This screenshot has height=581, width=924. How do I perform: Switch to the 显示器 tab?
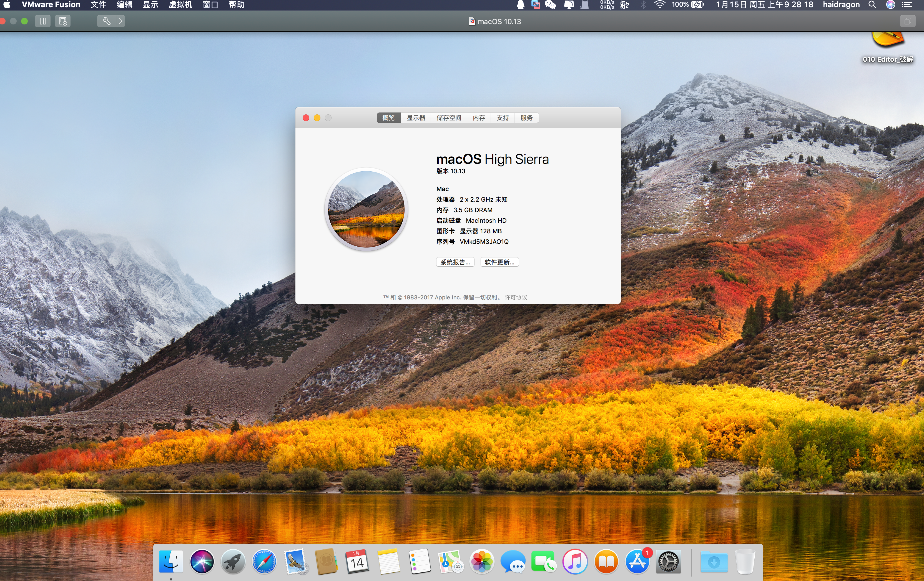pyautogui.click(x=416, y=118)
